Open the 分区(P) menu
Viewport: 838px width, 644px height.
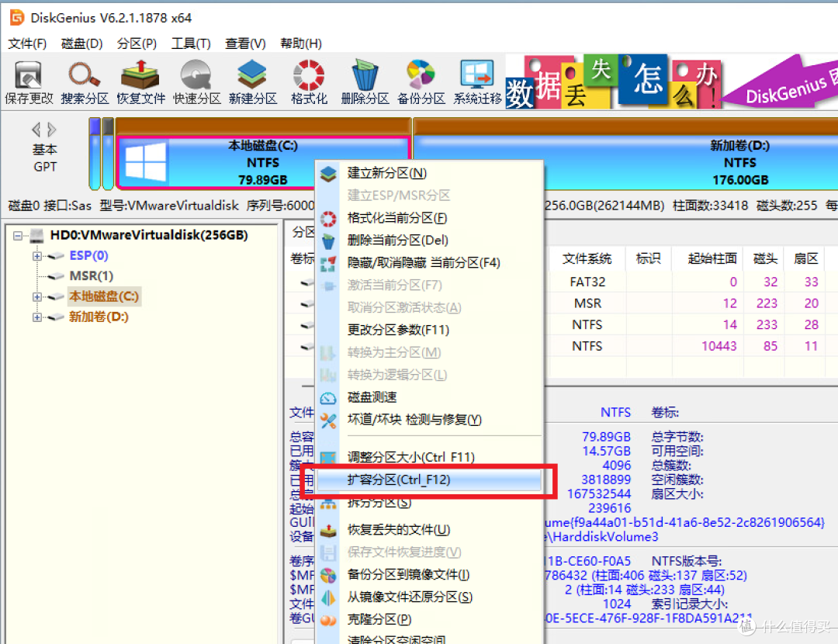137,43
